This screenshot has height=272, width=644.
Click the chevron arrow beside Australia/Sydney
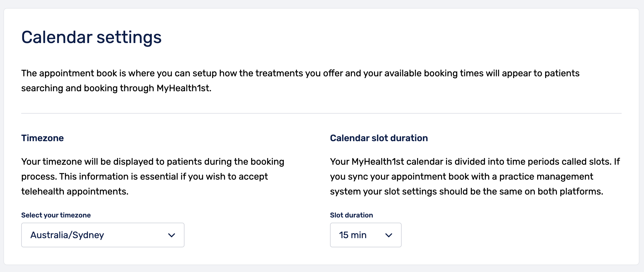[172, 235]
